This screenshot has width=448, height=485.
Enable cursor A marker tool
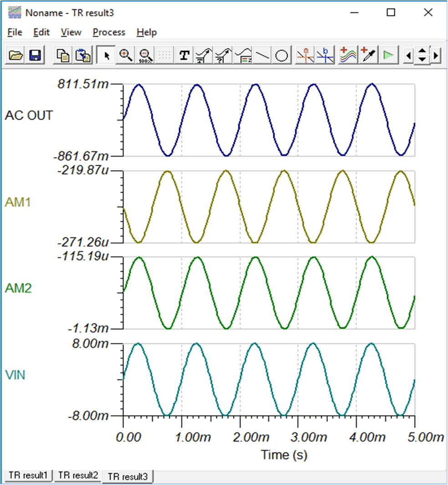(x=305, y=56)
